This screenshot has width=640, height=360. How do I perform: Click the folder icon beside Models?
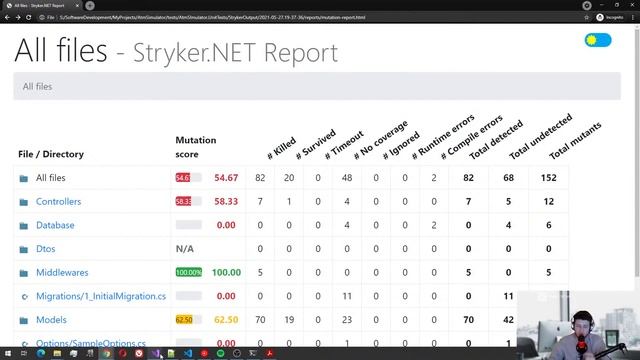coord(24,320)
